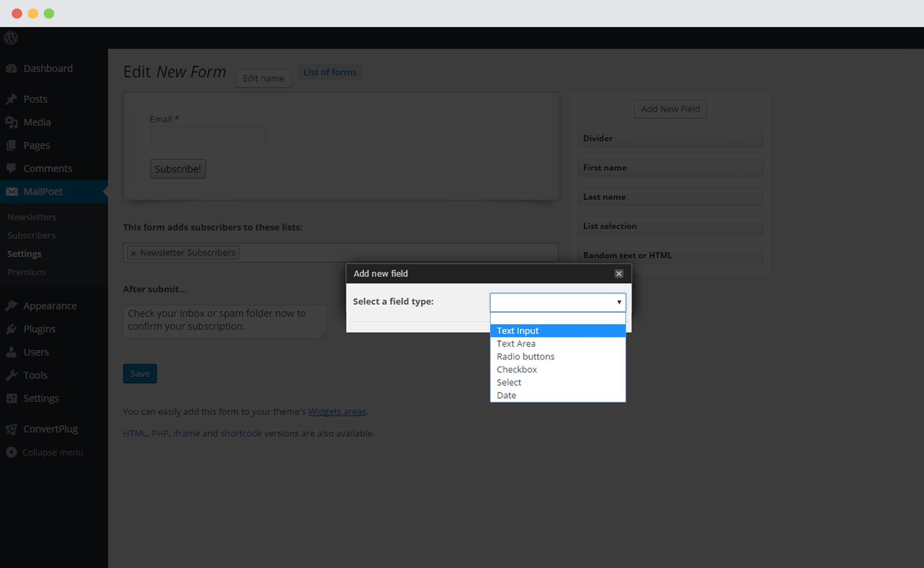Click the Dashboard sidebar icon
924x568 pixels.
tap(11, 68)
